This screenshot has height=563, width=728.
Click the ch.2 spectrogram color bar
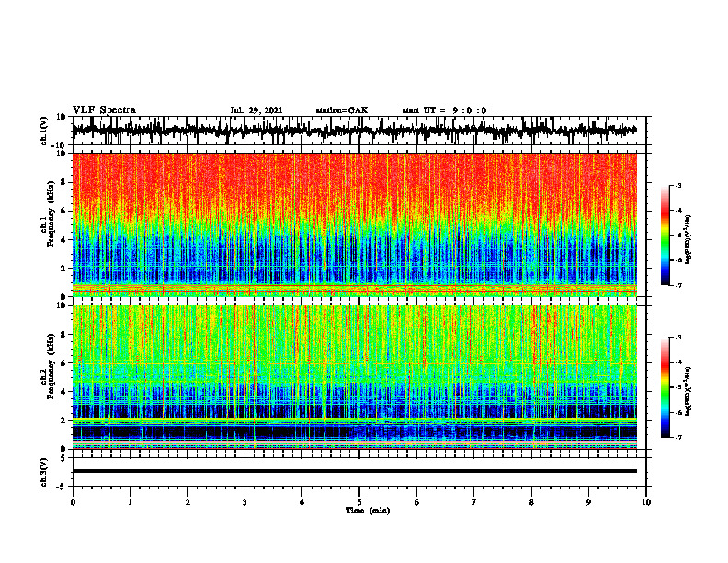[665, 387]
